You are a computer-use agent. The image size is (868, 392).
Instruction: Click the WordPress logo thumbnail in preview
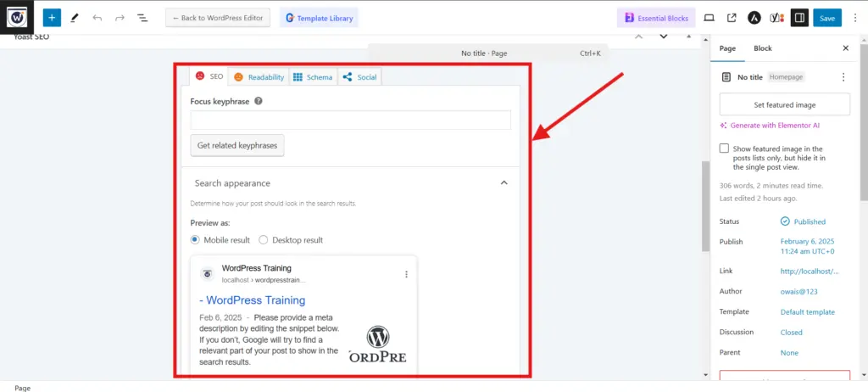click(x=377, y=344)
